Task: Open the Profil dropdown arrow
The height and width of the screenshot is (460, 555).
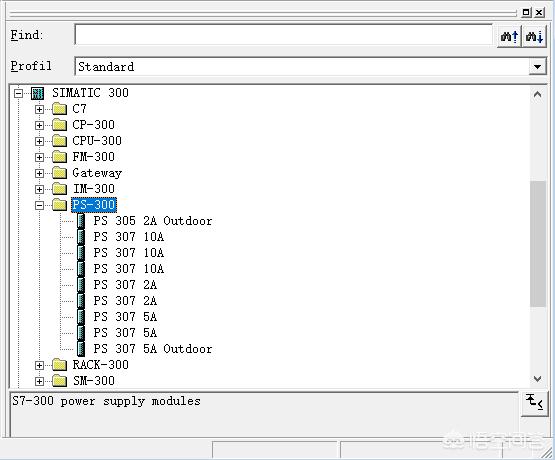Action: pos(537,67)
